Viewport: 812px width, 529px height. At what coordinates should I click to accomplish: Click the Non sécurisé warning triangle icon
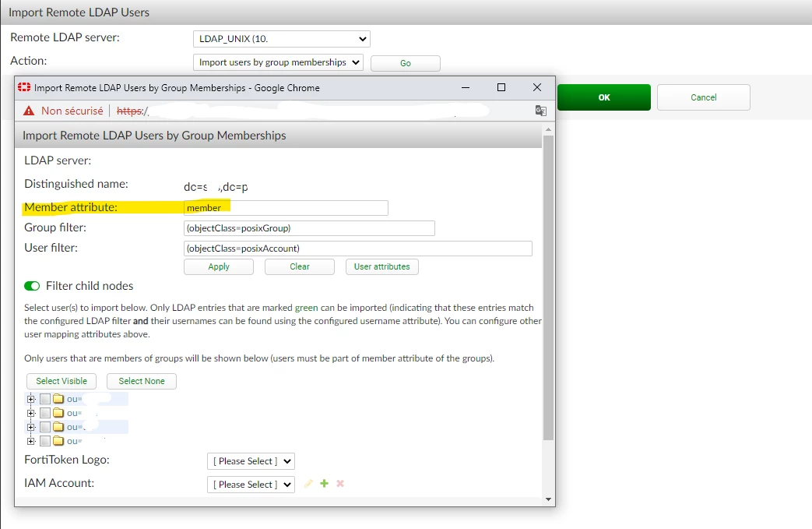coord(29,111)
